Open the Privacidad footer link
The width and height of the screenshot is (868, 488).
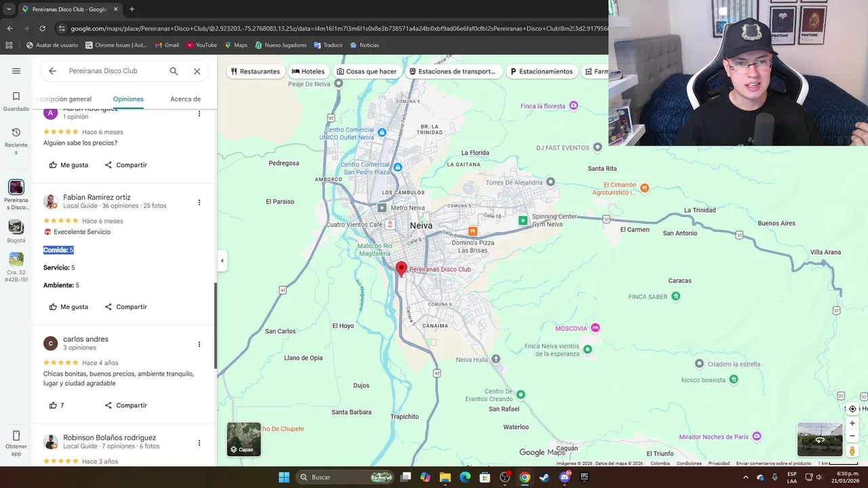719,464
